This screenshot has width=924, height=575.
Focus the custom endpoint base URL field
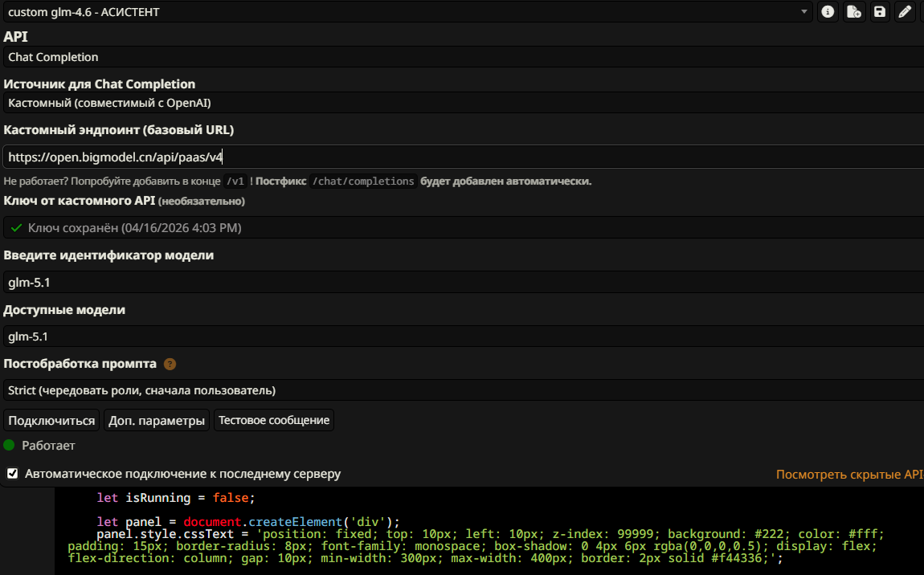click(x=463, y=157)
